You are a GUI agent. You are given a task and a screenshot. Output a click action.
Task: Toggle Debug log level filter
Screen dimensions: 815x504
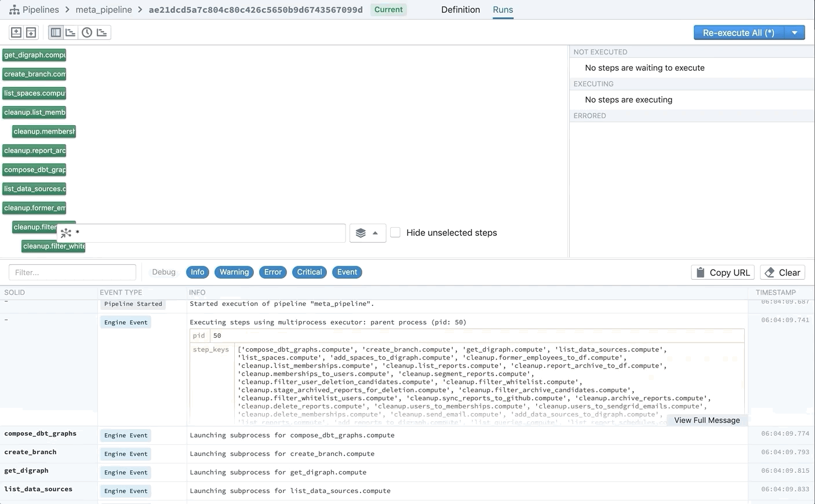(x=163, y=272)
